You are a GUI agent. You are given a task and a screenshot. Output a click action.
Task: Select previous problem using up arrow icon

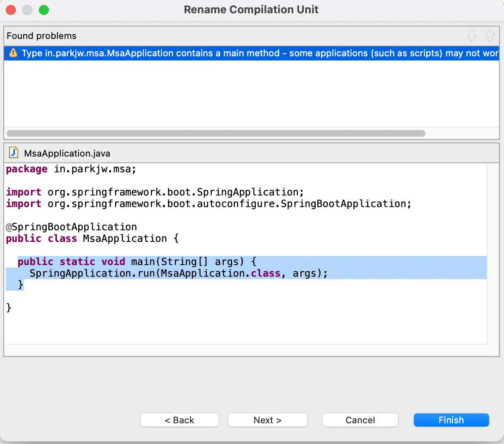pos(490,36)
